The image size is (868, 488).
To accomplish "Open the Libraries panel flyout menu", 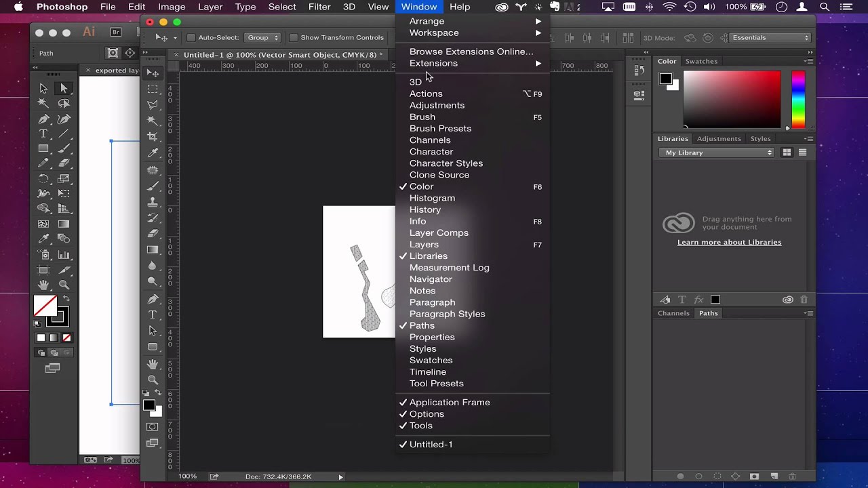I will tap(808, 139).
